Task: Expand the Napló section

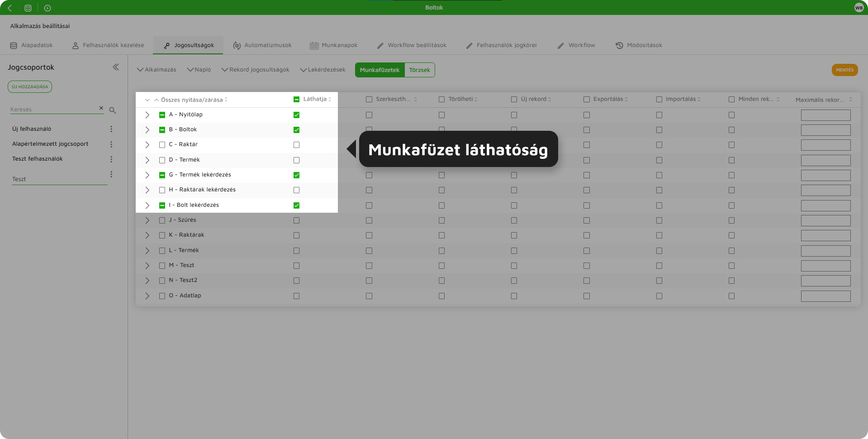Action: click(199, 70)
